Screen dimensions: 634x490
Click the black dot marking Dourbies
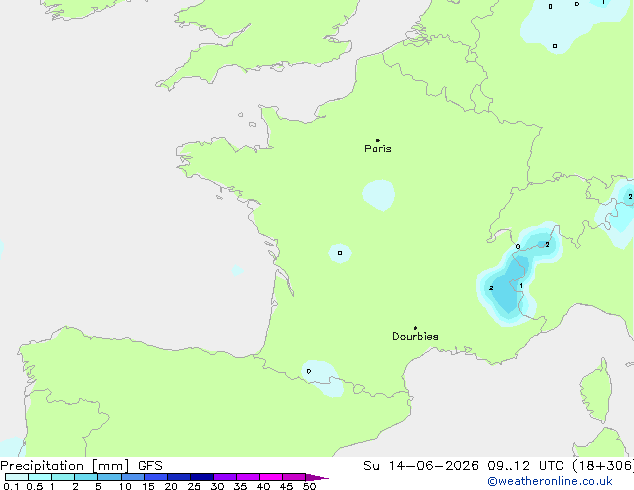click(415, 328)
